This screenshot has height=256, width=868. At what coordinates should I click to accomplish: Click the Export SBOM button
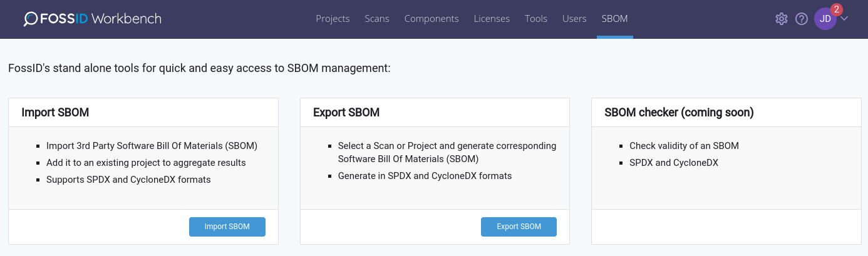tap(519, 227)
